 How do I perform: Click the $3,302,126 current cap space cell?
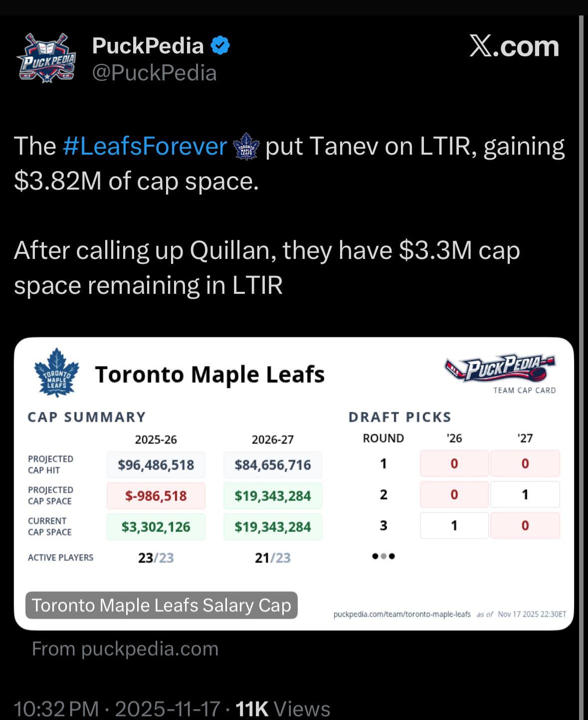click(x=156, y=527)
